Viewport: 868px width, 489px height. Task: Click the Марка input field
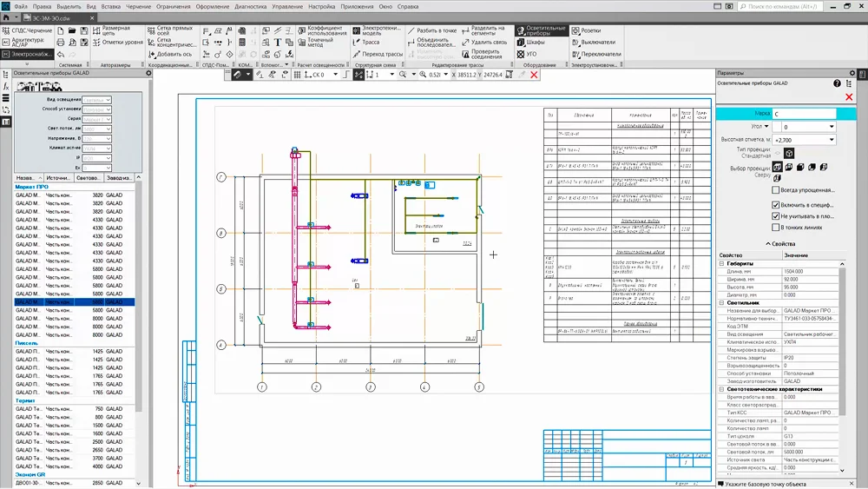tap(803, 114)
